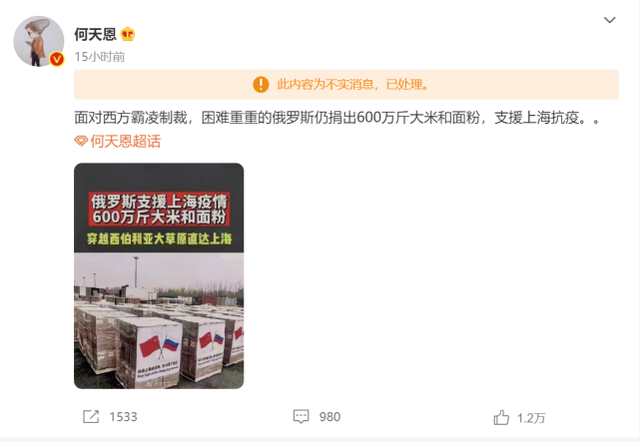640x442 pixels.
Task: Open the post options chevron menu
Action: click(x=609, y=20)
